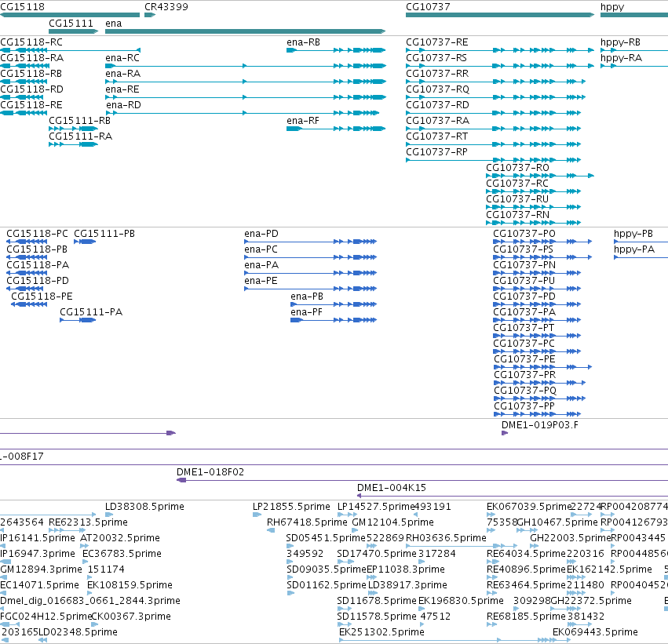This screenshot has height=644, width=668.
Task: Select CG15111-PB protein label
Action: [x=104, y=234]
